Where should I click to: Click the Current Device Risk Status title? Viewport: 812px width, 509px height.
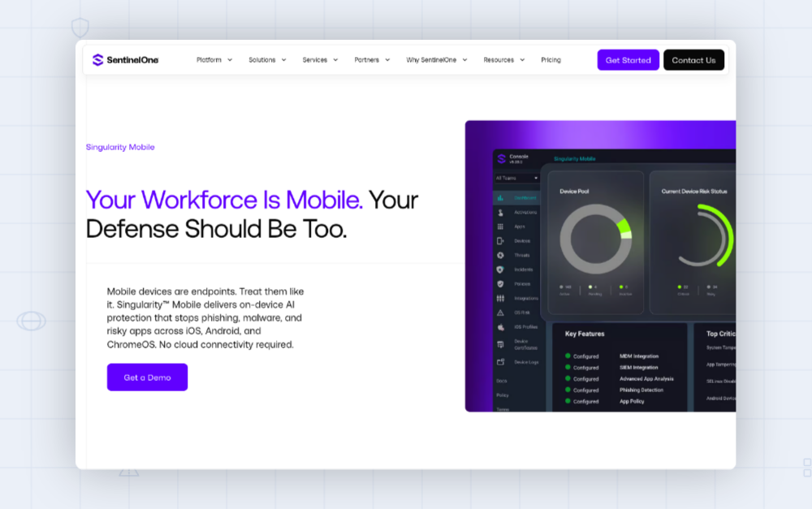pos(694,192)
